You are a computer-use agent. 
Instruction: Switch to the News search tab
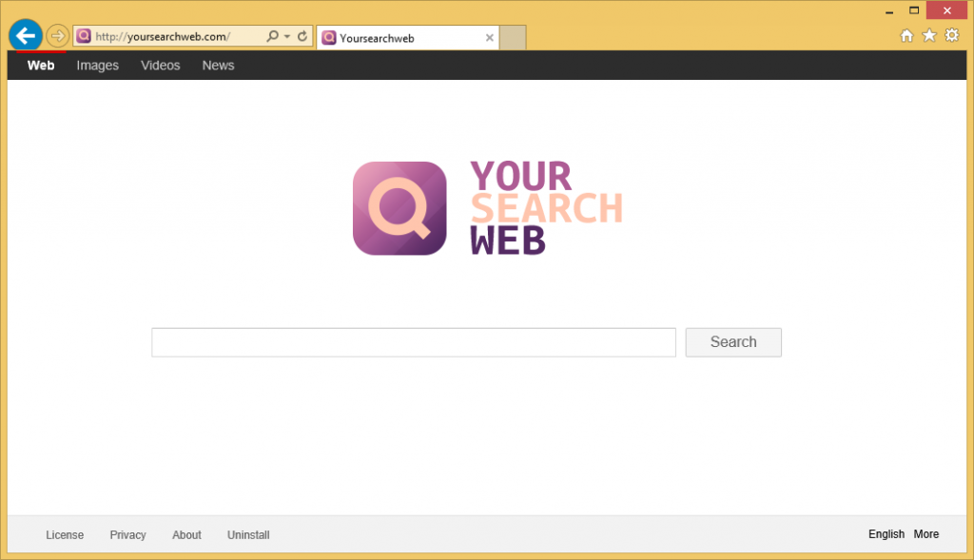(x=218, y=66)
